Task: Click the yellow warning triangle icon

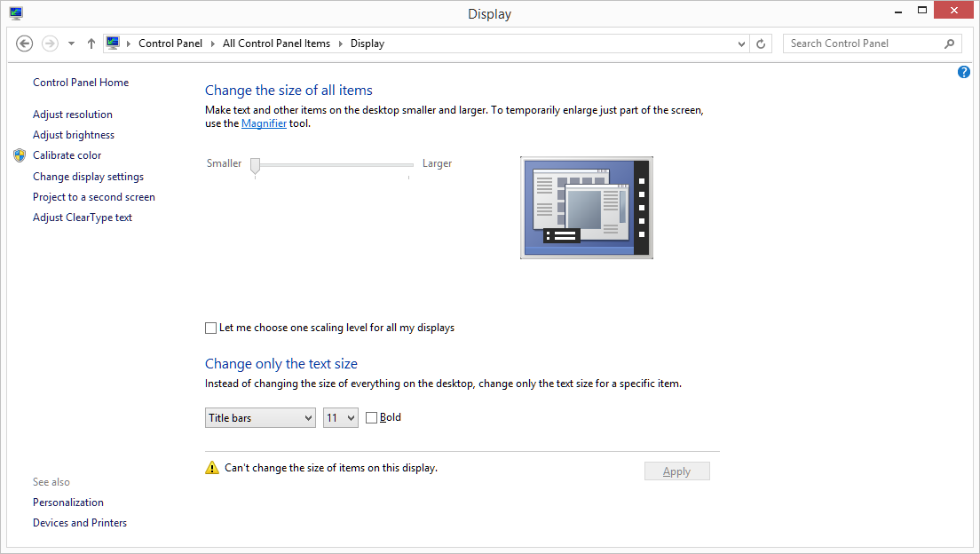Action: point(212,468)
